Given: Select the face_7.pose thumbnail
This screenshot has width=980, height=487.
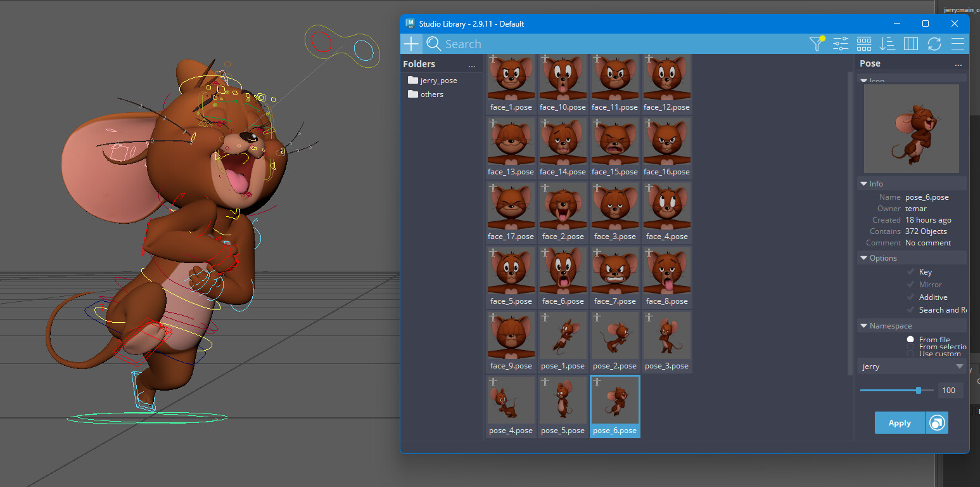Looking at the screenshot, I should 614,277.
